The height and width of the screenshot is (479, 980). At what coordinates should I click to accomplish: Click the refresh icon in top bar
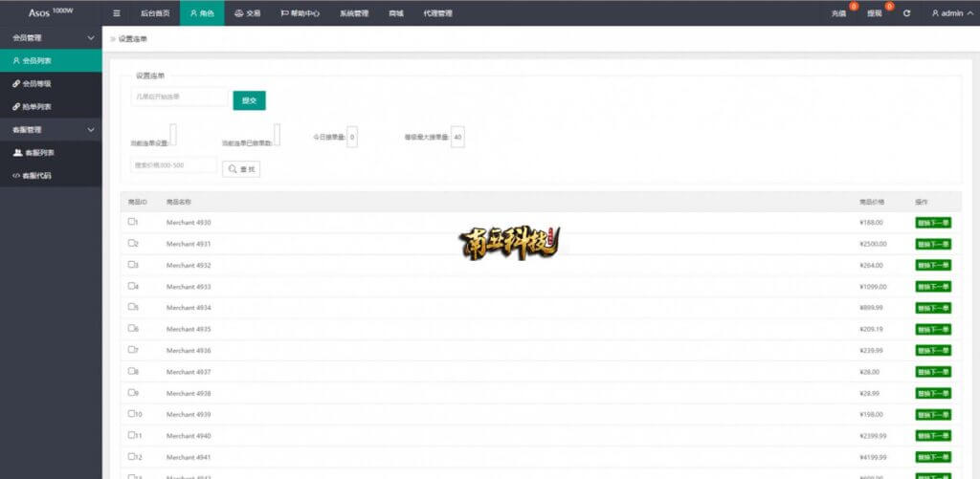click(906, 13)
